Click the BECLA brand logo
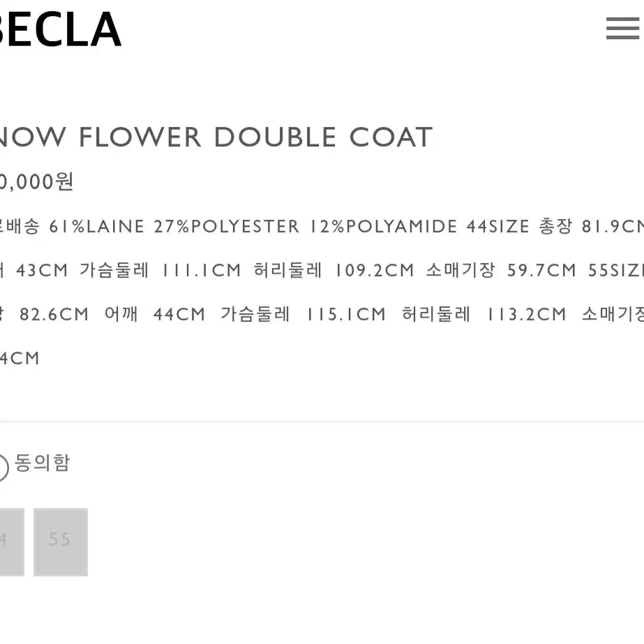This screenshot has width=644, height=644. point(60,29)
